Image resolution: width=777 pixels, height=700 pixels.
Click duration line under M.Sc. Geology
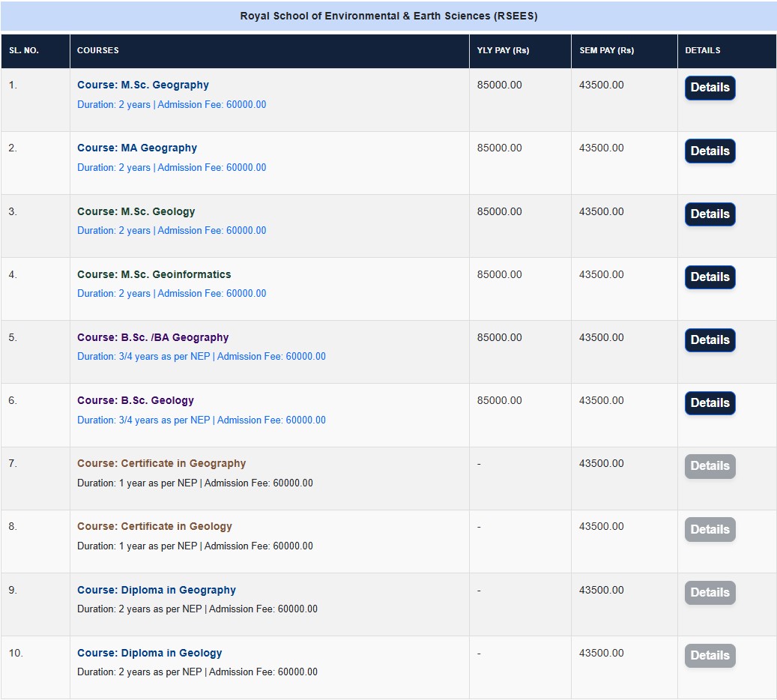(x=172, y=231)
